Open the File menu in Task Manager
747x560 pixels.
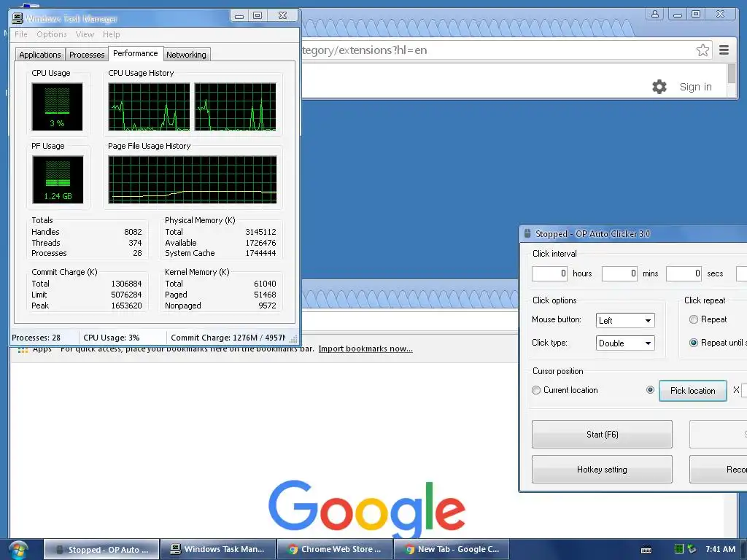21,34
